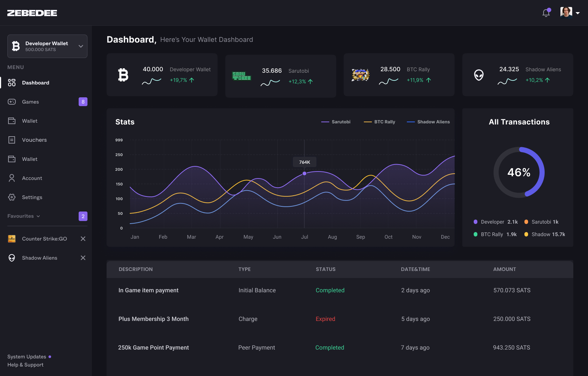Toggle BTC Rally series in chart legend
588x376 pixels.
pos(380,122)
